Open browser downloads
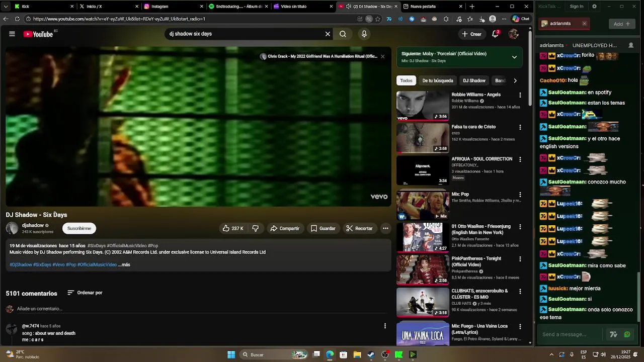The image size is (644, 362). pos(481,19)
